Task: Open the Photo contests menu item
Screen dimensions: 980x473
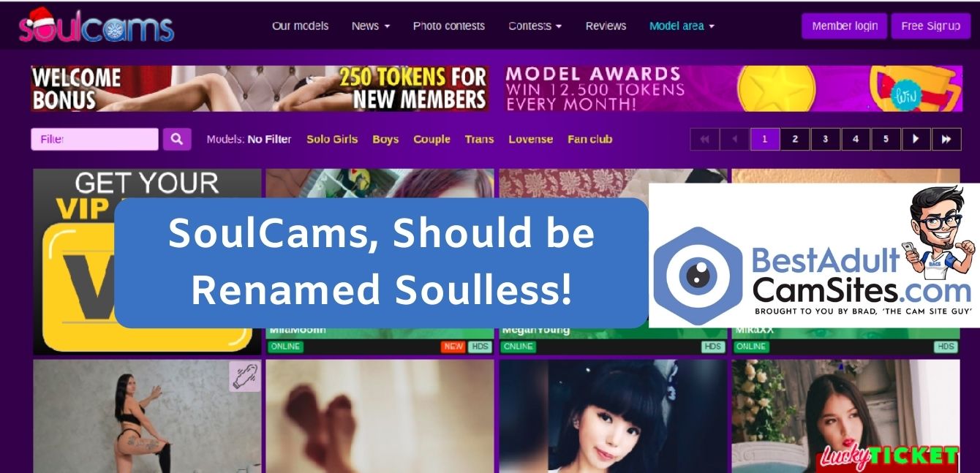Action: pos(449,26)
